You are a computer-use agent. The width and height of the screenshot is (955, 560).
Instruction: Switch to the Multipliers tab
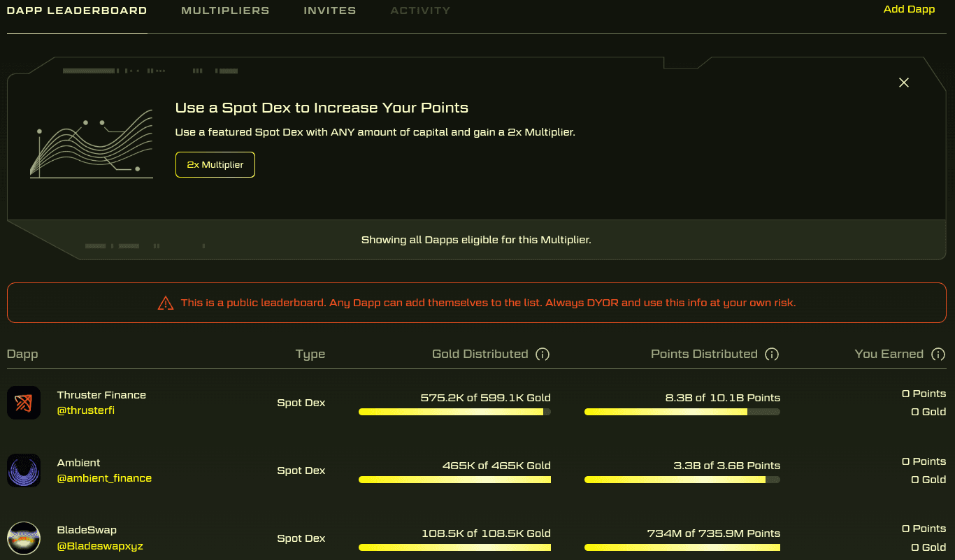pos(225,10)
